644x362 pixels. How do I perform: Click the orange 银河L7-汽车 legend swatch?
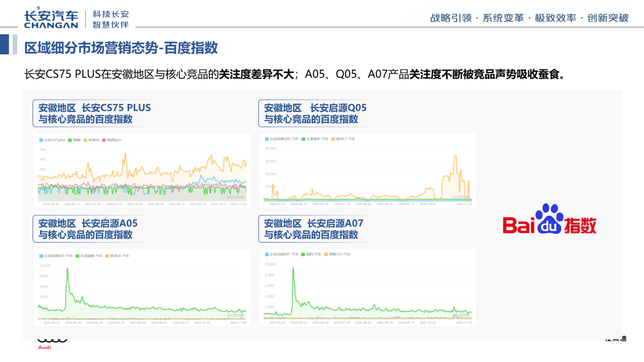333,139
